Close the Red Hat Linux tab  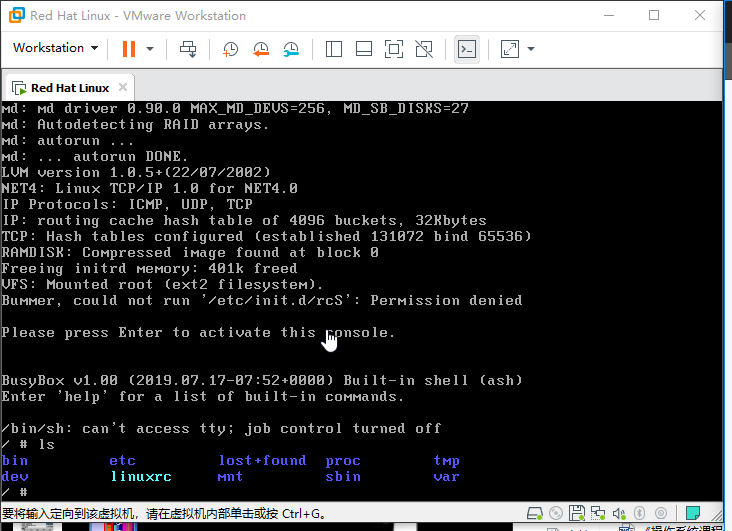[123, 87]
